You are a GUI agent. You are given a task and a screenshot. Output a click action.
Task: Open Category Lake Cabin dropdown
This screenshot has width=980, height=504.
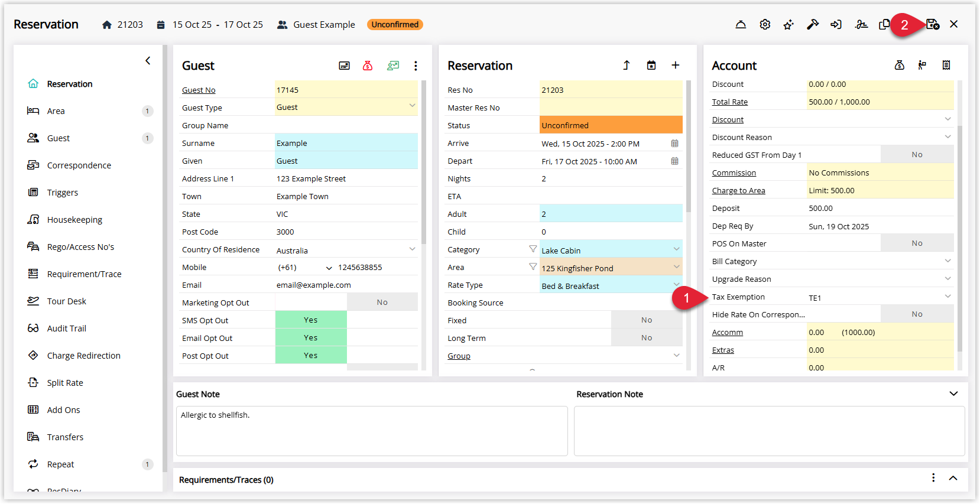point(676,249)
